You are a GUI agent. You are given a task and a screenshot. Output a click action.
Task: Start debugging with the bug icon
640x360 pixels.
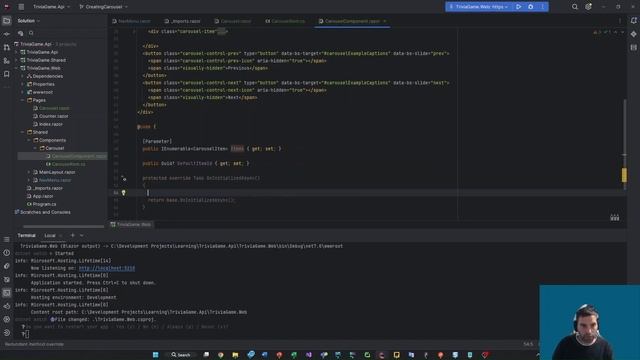[x=531, y=7]
